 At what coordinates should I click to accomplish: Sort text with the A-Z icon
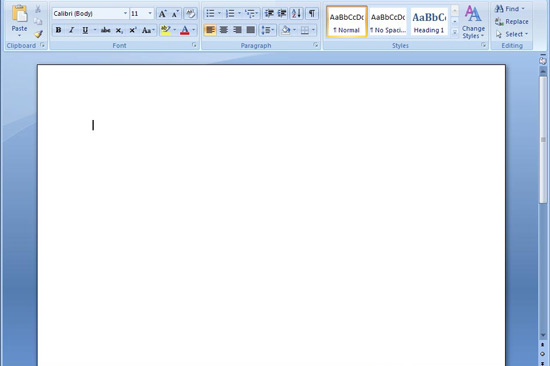296,14
